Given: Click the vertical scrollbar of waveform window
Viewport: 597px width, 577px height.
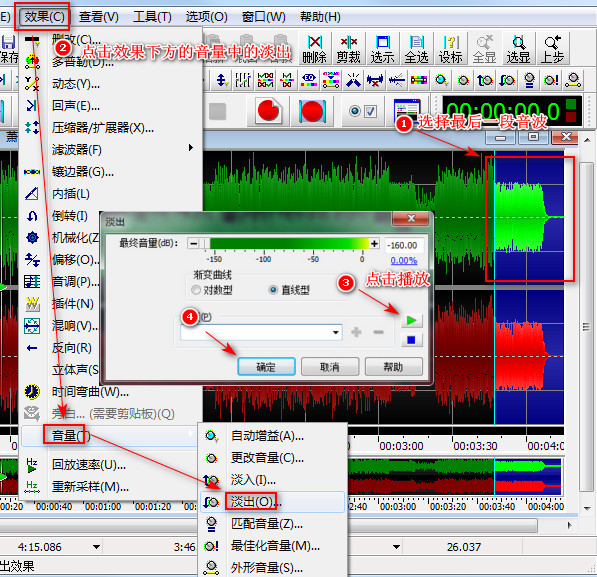Looking at the screenshot, I should [587, 327].
